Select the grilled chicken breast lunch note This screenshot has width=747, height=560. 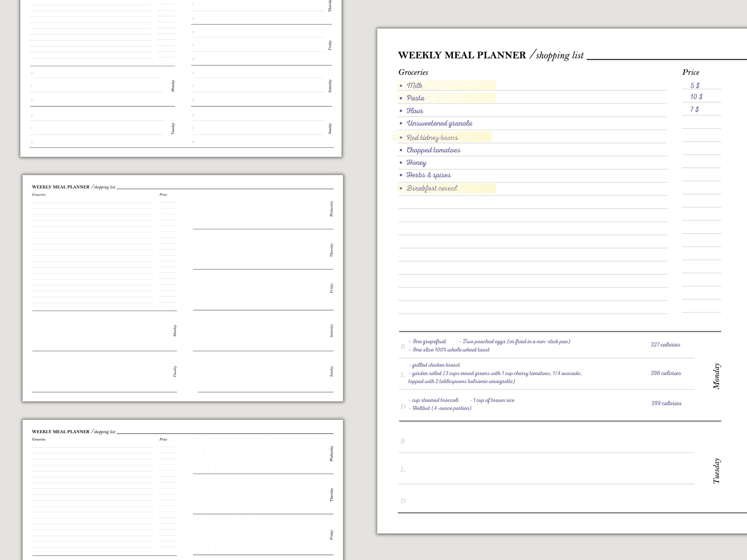[x=436, y=365]
